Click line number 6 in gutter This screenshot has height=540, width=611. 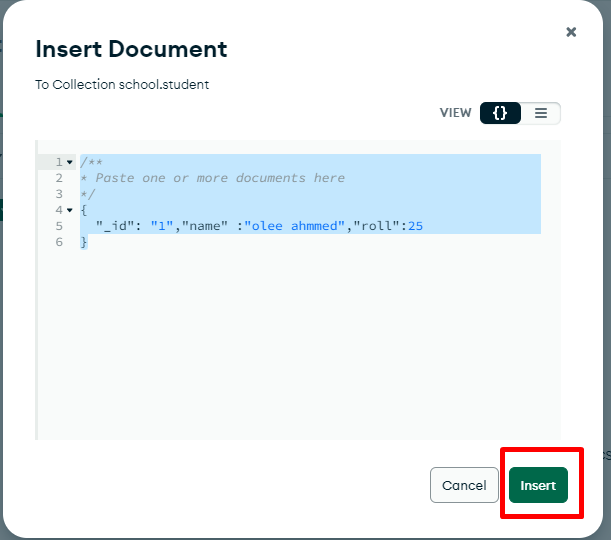click(59, 242)
